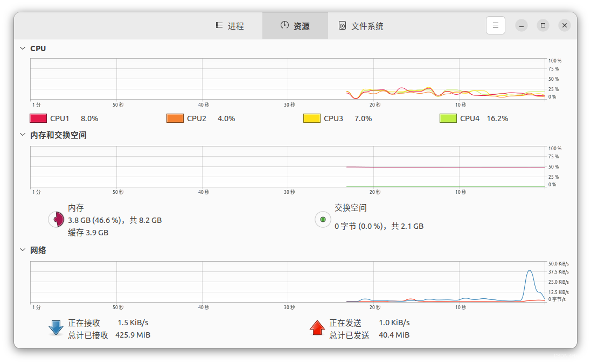Viewport: 591px width, 364px height.
Task: Click the CPU4 16.2% usage value
Action: click(x=497, y=118)
